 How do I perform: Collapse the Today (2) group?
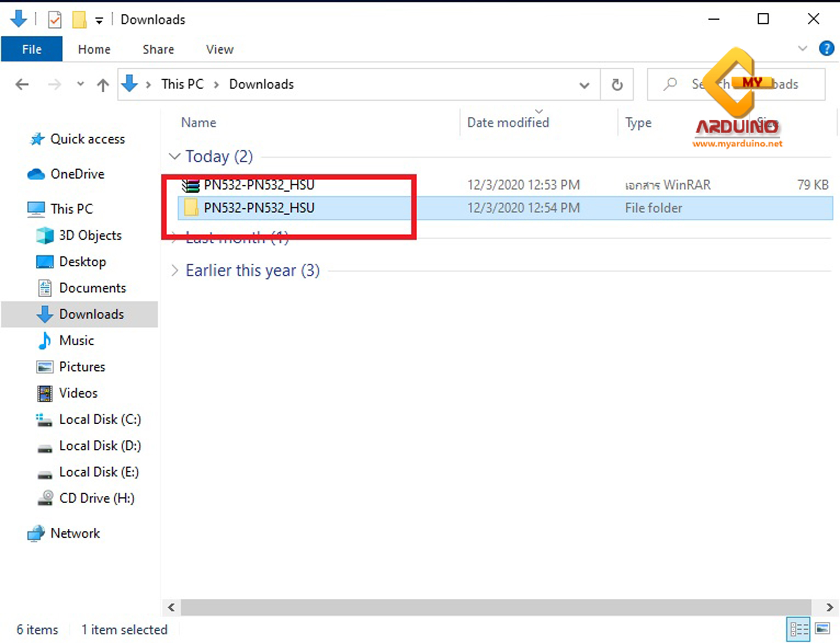pyautogui.click(x=174, y=156)
